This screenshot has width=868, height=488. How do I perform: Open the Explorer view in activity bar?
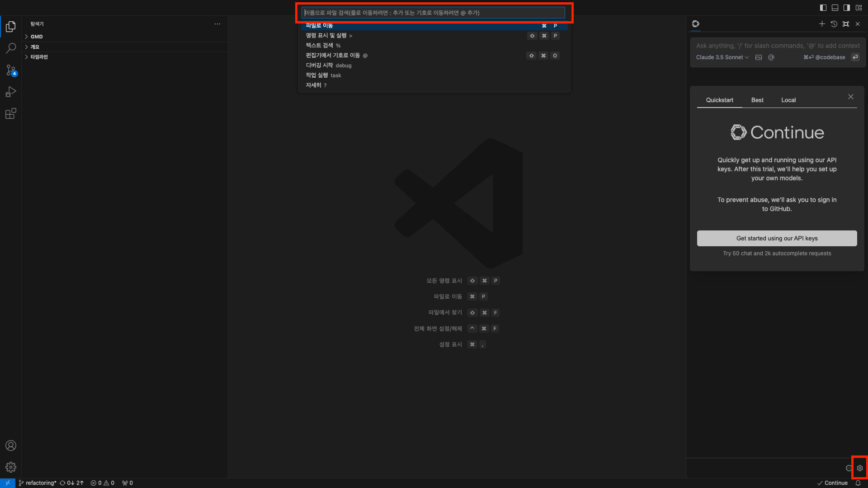(11, 27)
